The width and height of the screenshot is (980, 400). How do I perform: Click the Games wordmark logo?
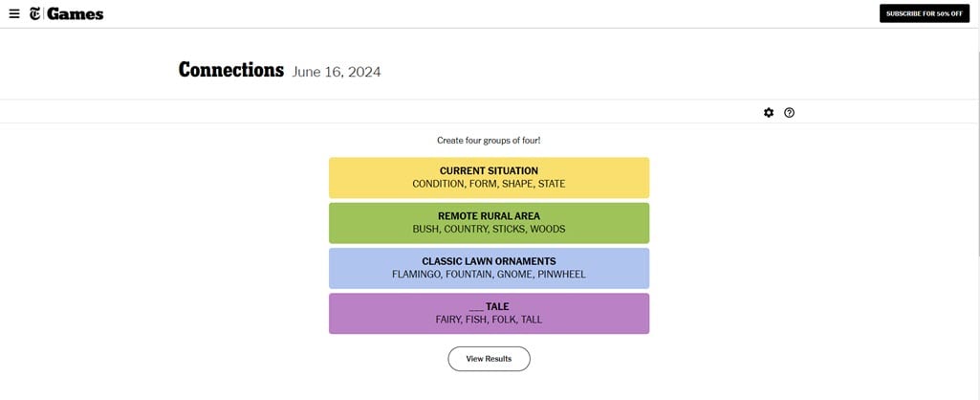click(75, 13)
